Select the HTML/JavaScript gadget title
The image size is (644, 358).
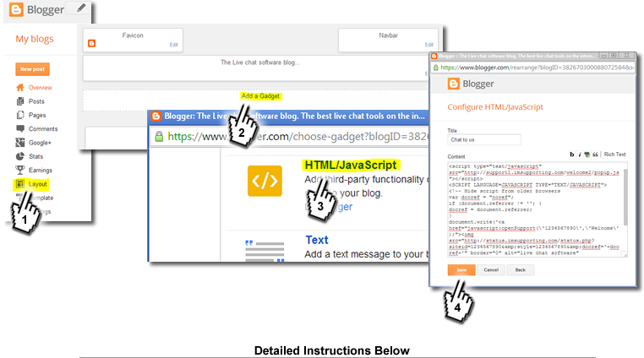pyautogui.click(x=351, y=165)
